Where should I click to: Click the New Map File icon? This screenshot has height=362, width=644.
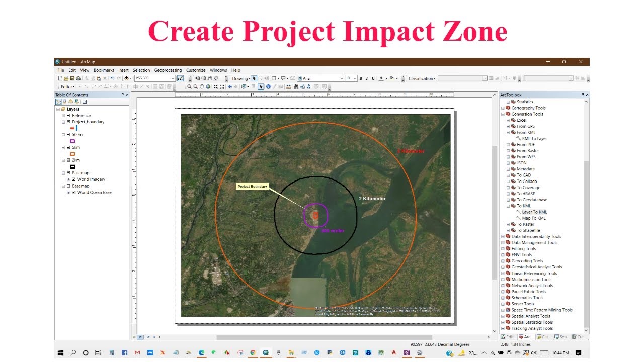(x=60, y=78)
